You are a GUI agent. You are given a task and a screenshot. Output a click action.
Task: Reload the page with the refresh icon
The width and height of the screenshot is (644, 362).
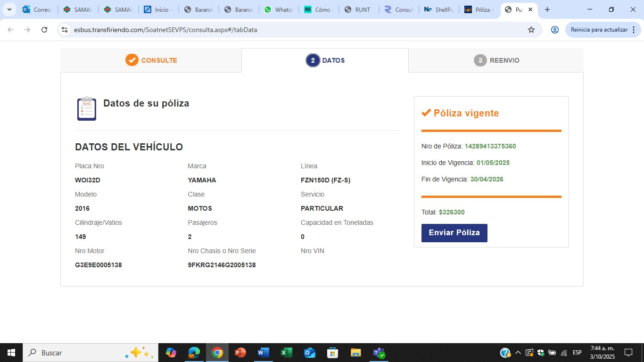[x=44, y=30]
